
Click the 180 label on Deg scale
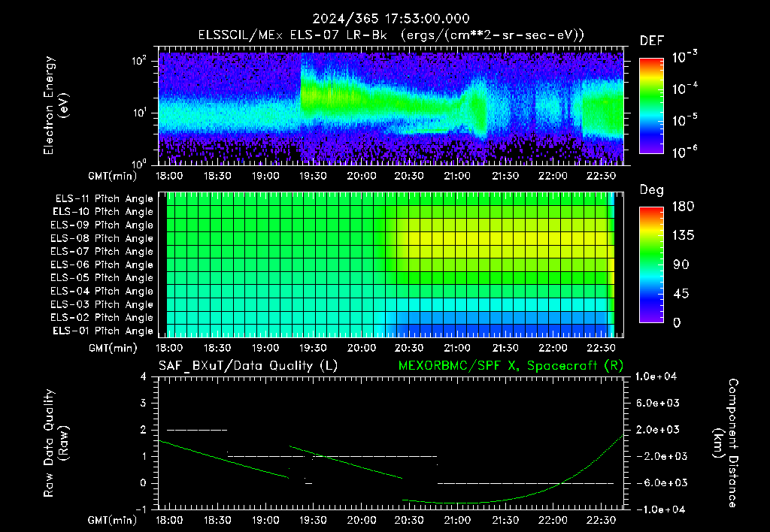point(683,206)
